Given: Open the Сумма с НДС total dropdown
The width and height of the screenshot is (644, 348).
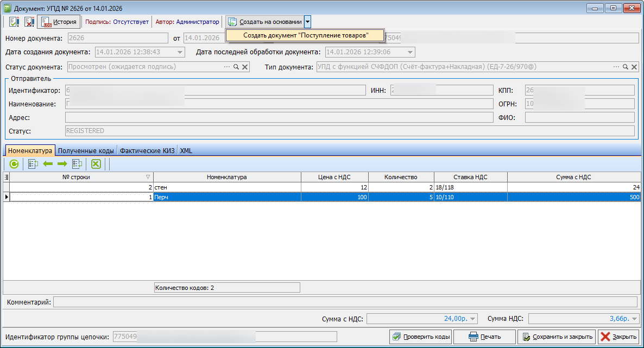Looking at the screenshot, I should click(x=472, y=319).
